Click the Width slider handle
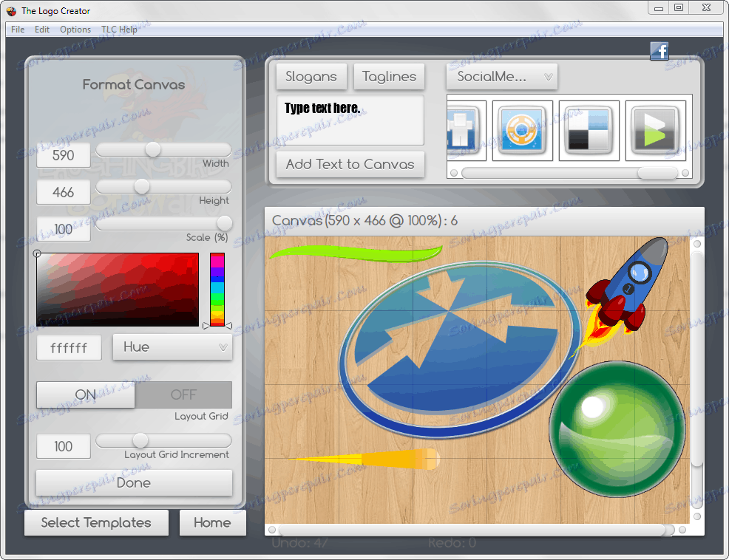 click(153, 150)
